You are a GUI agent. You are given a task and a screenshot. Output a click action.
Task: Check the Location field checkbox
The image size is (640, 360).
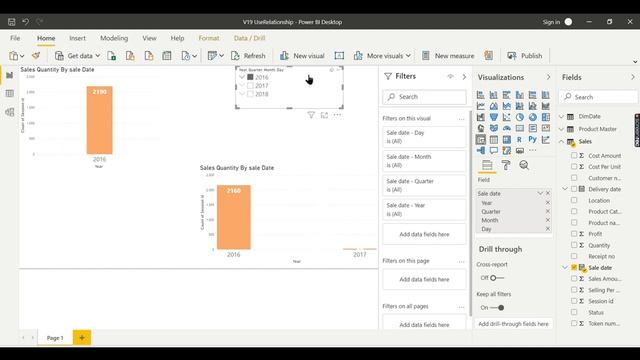point(574,200)
